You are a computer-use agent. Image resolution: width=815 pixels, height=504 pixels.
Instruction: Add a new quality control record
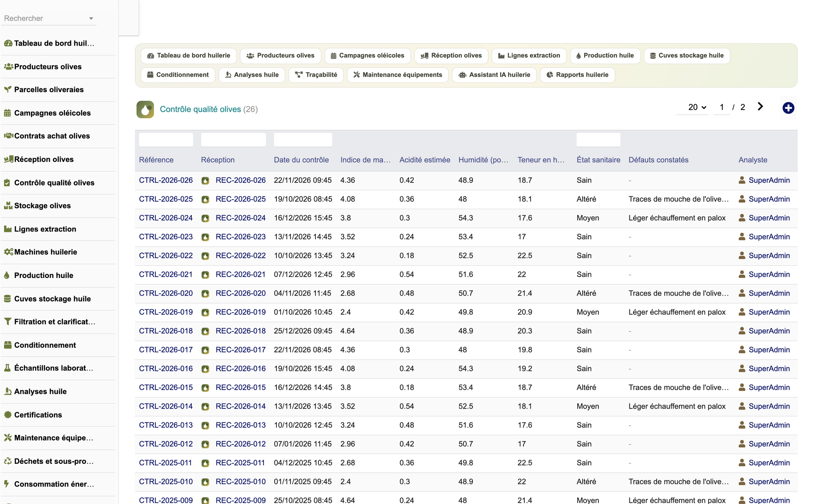point(788,108)
